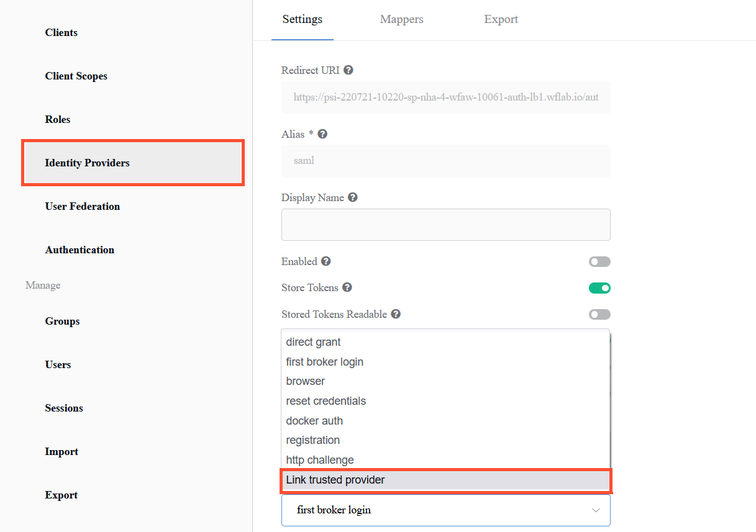Pick the registration flow option
Image resolution: width=756 pixels, height=532 pixels.
(445, 440)
